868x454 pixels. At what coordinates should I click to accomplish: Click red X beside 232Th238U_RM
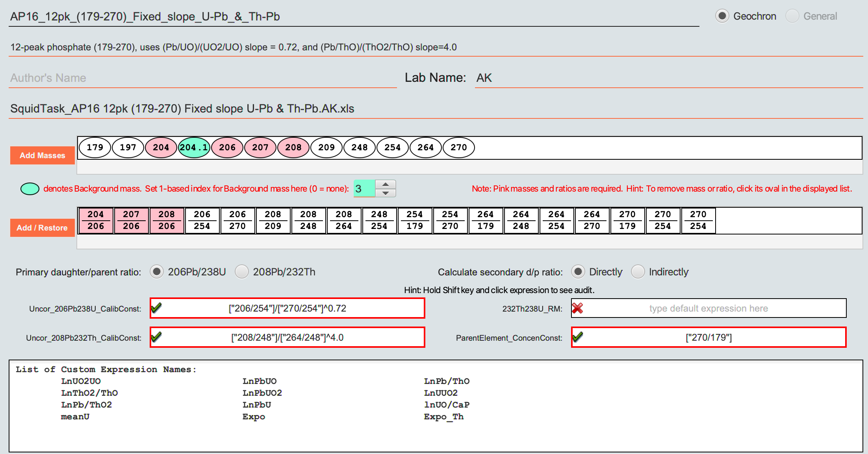pos(578,308)
